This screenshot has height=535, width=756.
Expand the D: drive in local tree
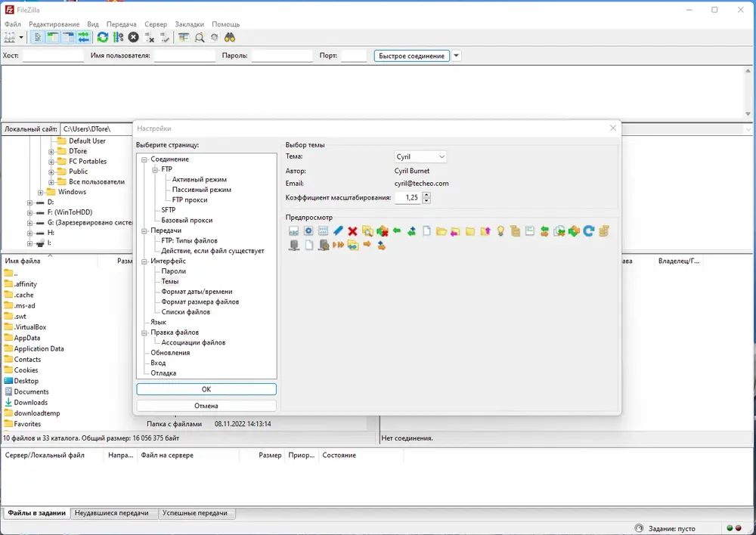[30, 203]
